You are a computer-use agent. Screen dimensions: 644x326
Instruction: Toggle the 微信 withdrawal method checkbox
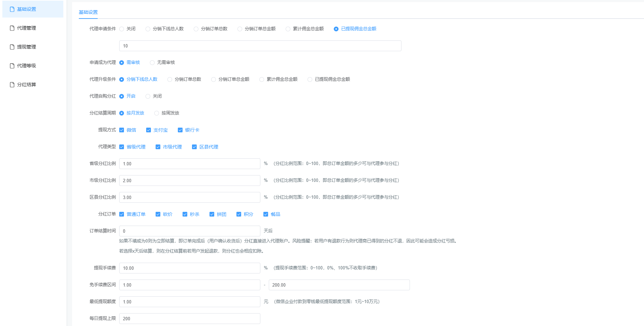tap(122, 130)
